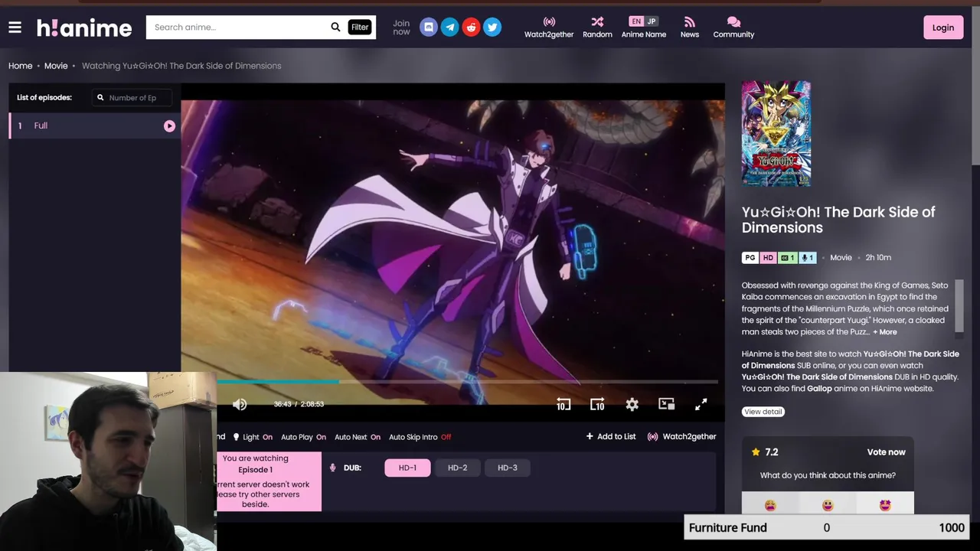Select server HD-3
Viewport: 980px width, 551px height.
click(x=508, y=468)
